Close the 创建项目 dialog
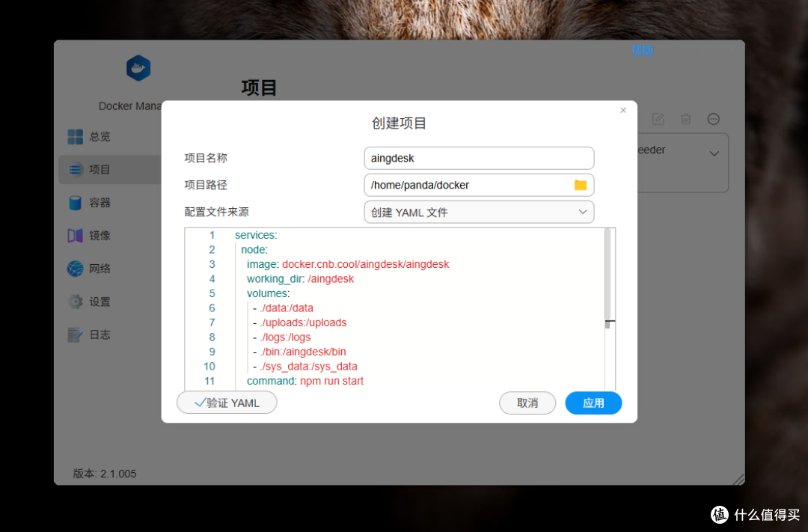 tap(623, 110)
